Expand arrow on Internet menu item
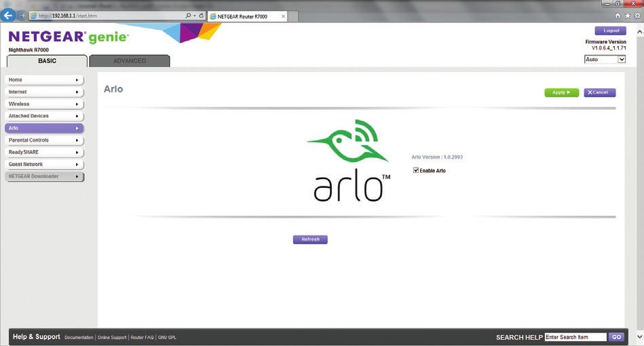 [77, 92]
